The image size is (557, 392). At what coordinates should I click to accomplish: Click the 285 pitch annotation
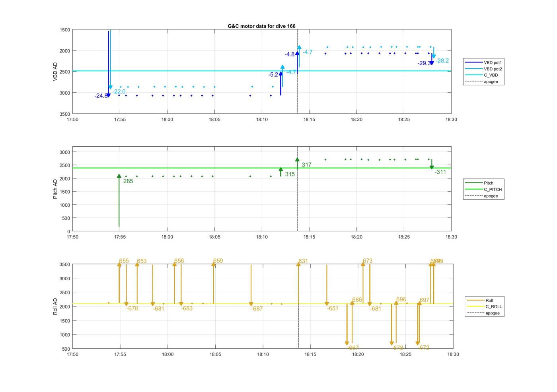point(128,181)
